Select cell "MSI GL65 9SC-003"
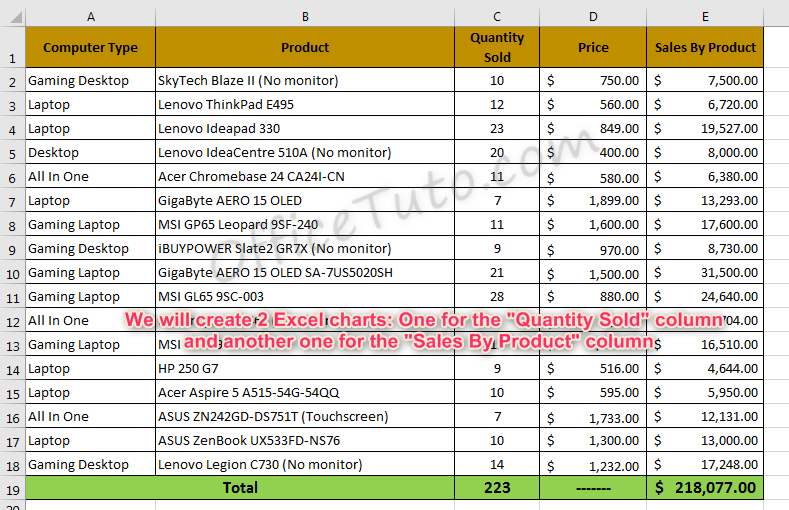This screenshot has height=510, width=789. (x=305, y=297)
